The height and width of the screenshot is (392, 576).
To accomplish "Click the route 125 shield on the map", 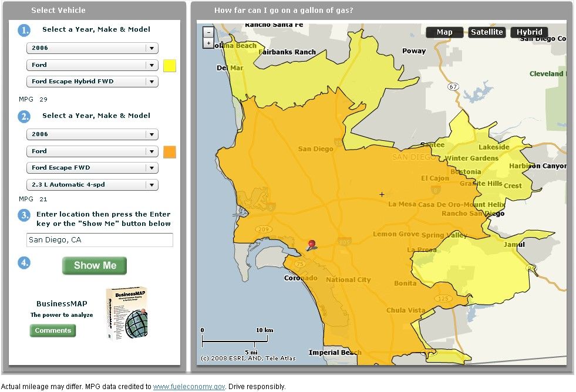I will pyautogui.click(x=443, y=299).
